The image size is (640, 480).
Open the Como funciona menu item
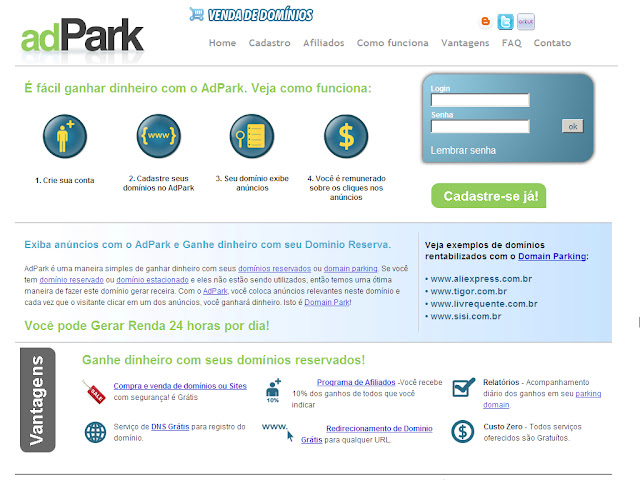393,43
